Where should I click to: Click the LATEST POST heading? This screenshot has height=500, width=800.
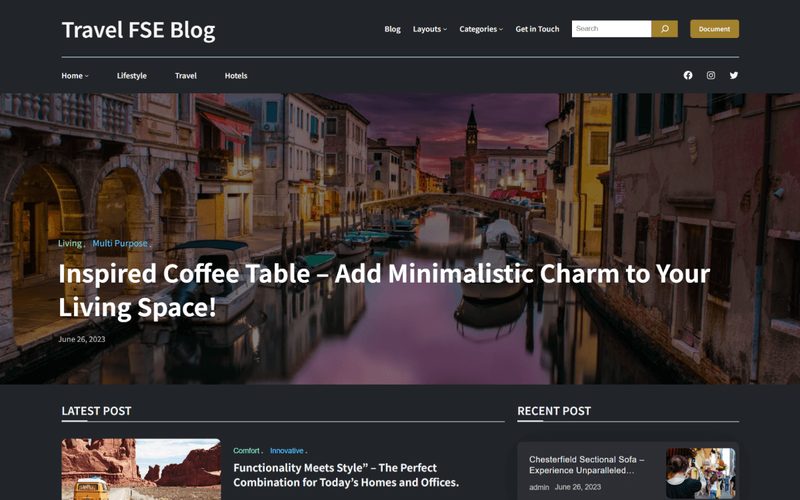(x=96, y=411)
